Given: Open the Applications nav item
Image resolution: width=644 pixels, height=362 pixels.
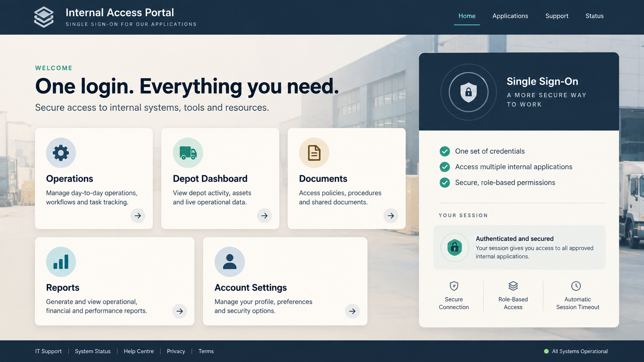Looking at the screenshot, I should [510, 16].
